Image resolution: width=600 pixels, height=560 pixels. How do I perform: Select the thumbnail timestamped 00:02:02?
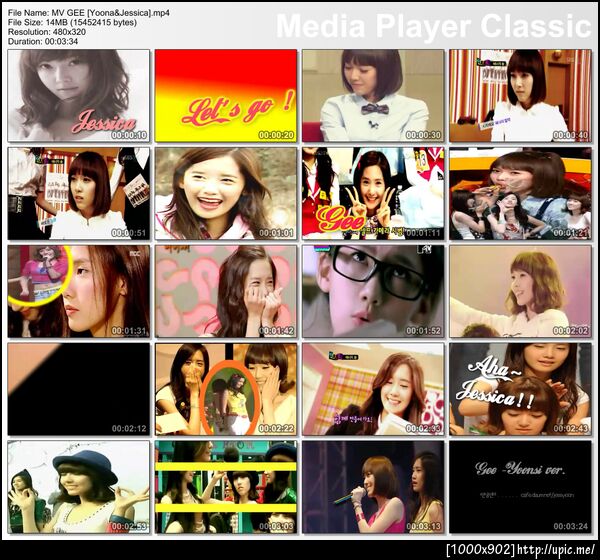(520, 291)
